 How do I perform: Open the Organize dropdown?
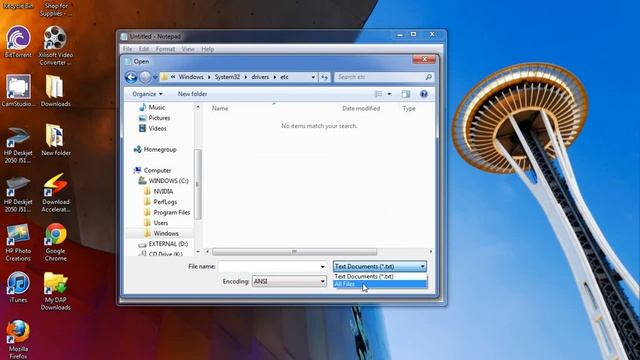(147, 94)
